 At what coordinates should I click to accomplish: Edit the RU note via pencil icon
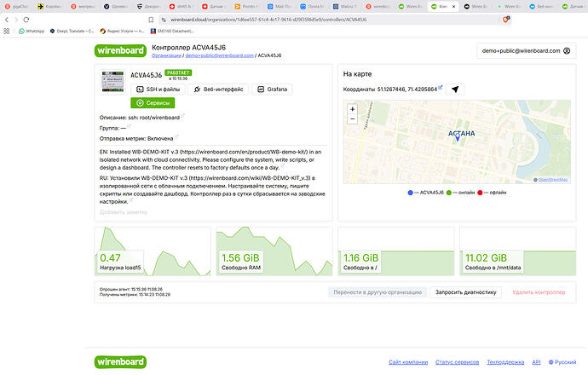(x=131, y=199)
